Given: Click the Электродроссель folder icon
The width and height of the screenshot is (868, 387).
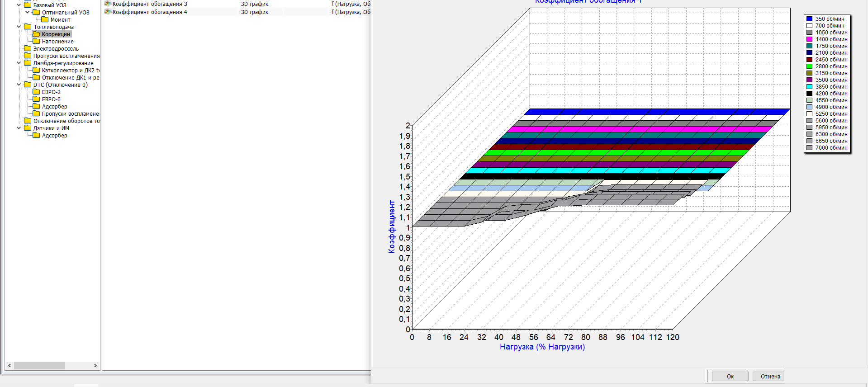Looking at the screenshot, I should tap(28, 48).
